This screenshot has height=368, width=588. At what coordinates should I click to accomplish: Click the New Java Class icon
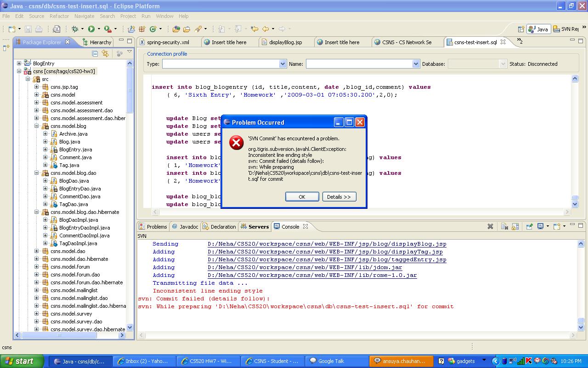pyautogui.click(x=153, y=29)
